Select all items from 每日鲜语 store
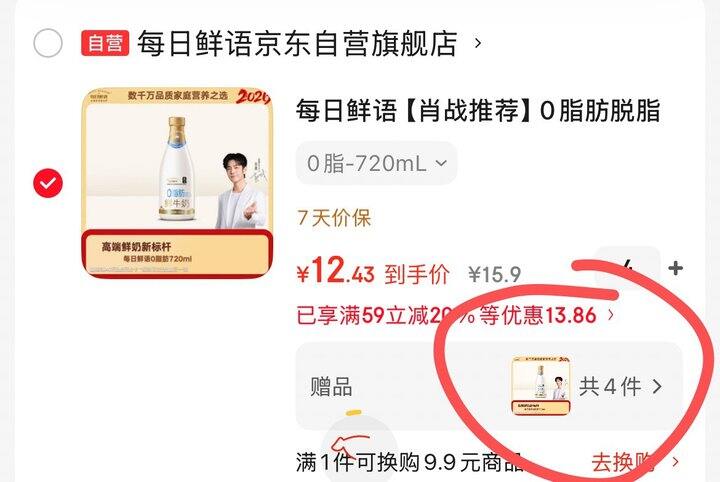 [48, 43]
